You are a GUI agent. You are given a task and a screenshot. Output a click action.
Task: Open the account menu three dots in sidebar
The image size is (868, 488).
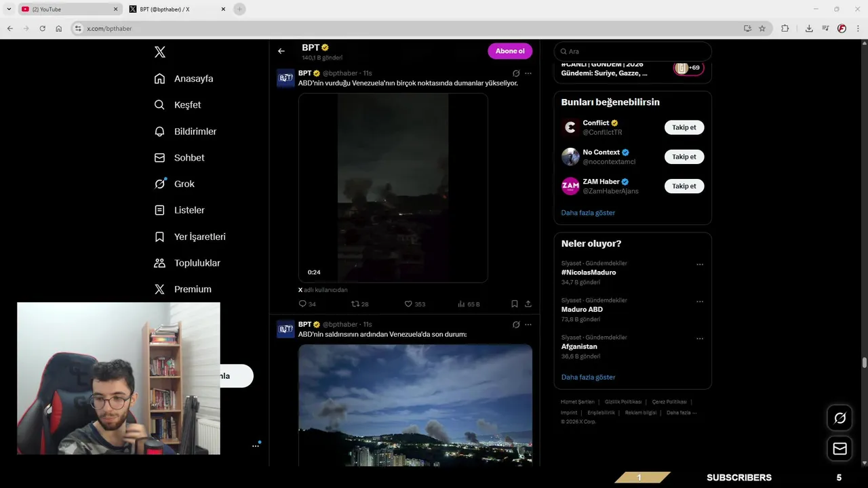(256, 445)
